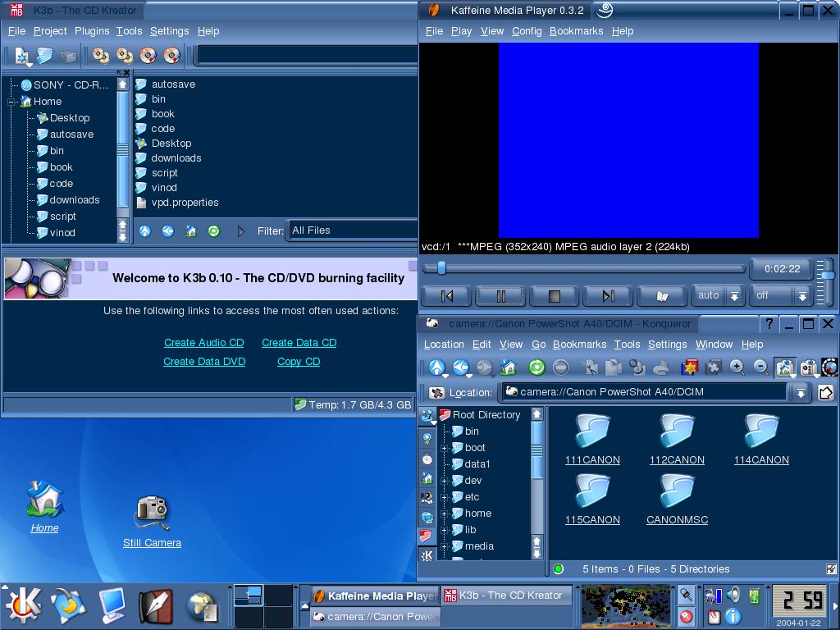Image resolution: width=840 pixels, height=630 pixels.
Task: Click the new project icon in K3b toolbar
Action: [x=21, y=56]
